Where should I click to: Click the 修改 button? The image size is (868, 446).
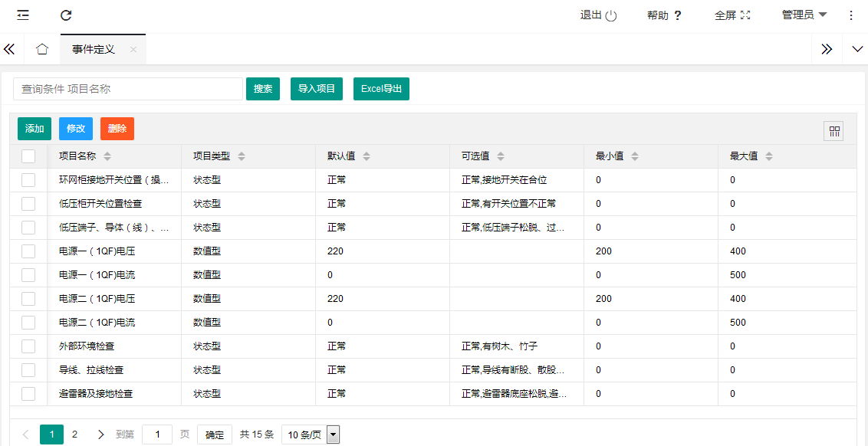tap(76, 129)
